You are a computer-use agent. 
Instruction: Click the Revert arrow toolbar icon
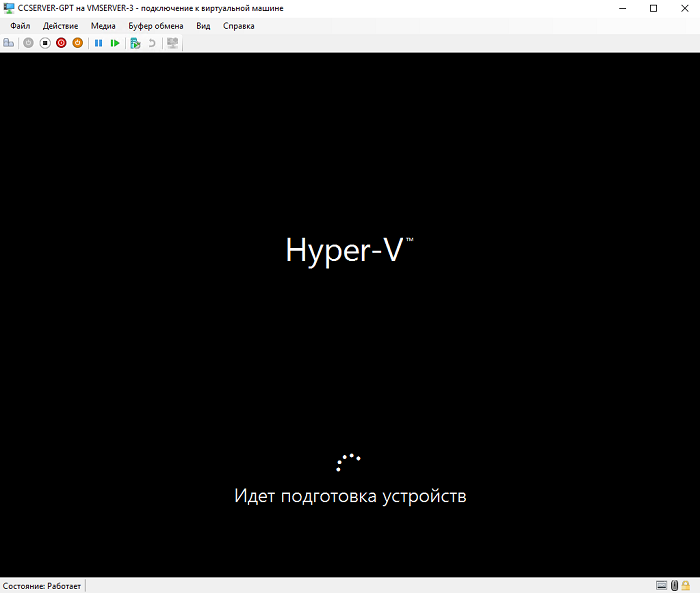[152, 43]
